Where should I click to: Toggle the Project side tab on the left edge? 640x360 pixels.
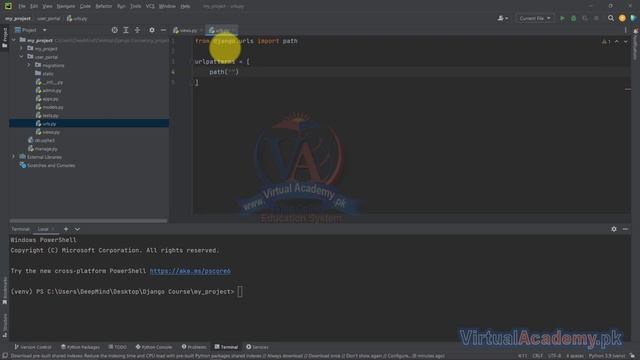4,38
